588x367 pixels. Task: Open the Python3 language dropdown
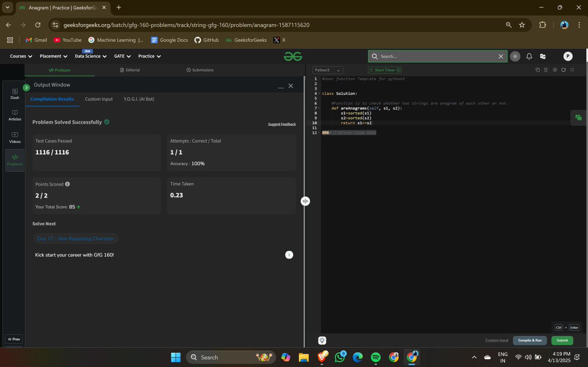tap(328, 70)
